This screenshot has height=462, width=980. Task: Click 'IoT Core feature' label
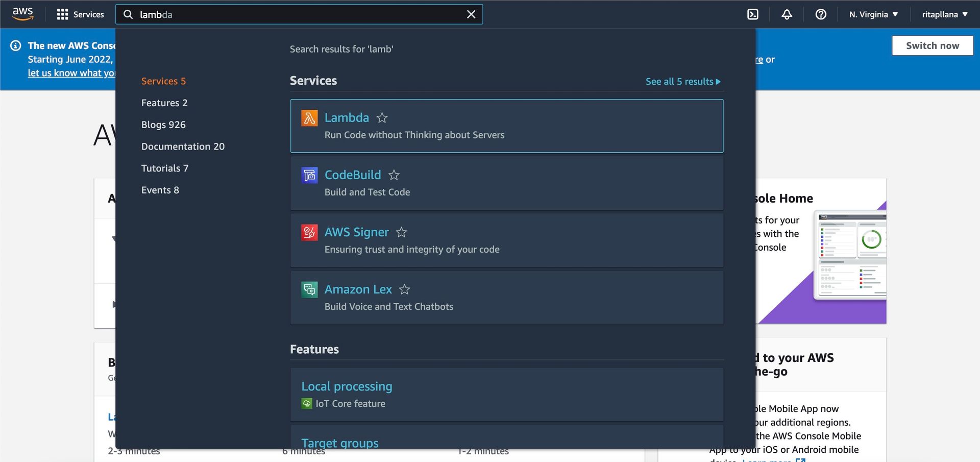351,403
